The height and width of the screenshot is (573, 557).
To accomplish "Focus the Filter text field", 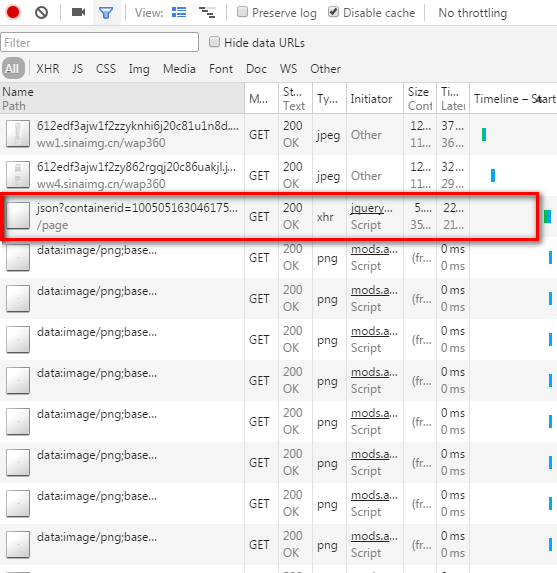I will (99, 42).
